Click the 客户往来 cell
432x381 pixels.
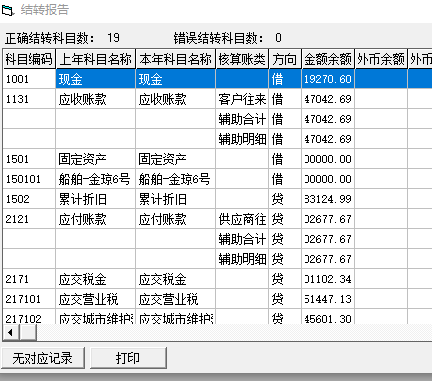pyautogui.click(x=242, y=99)
